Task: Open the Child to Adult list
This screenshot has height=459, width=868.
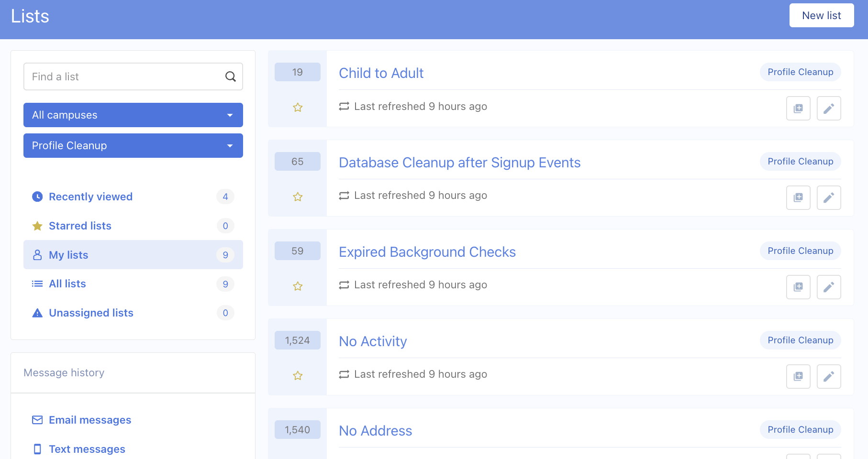Action: tap(381, 73)
